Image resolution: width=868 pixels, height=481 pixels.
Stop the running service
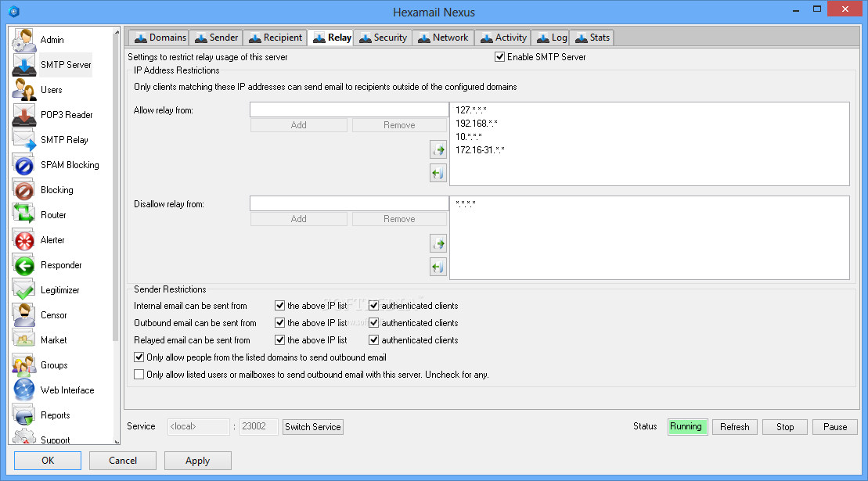pos(785,427)
